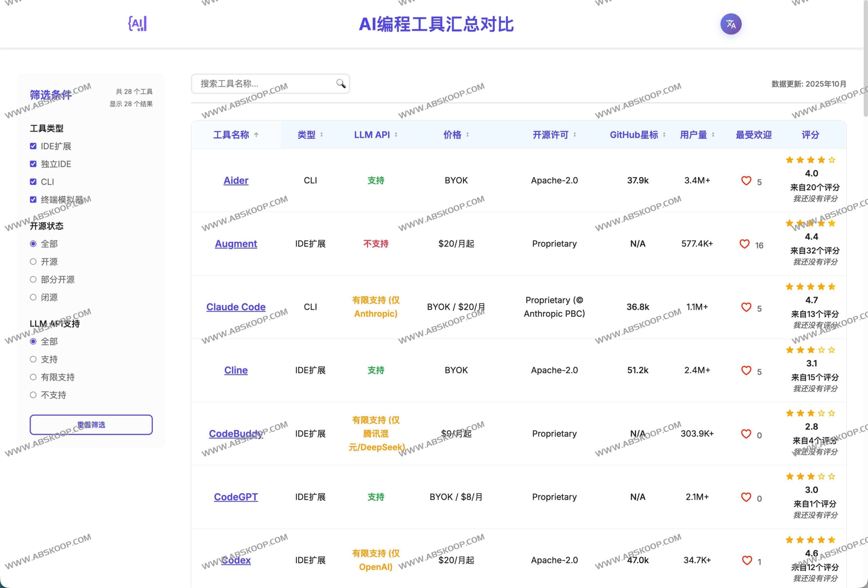Favorite Aider using its heart icon
Screen dimensions: 868x588
tap(746, 180)
